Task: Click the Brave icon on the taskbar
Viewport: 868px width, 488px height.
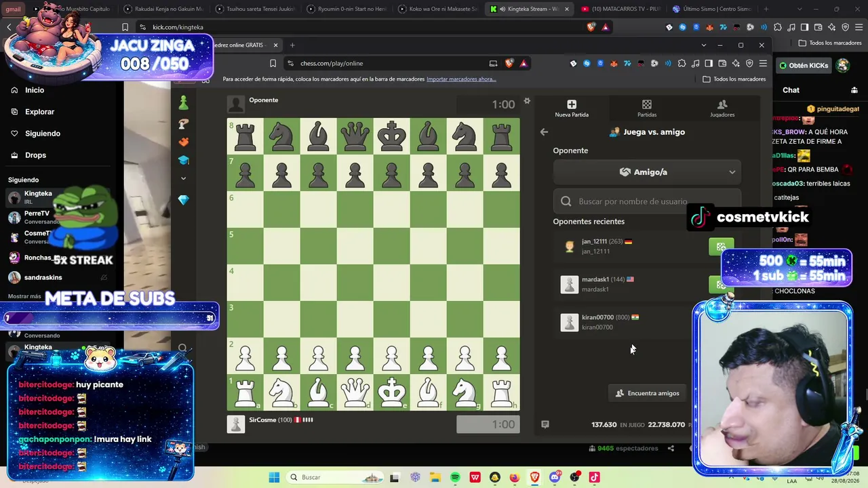Action: point(534,477)
